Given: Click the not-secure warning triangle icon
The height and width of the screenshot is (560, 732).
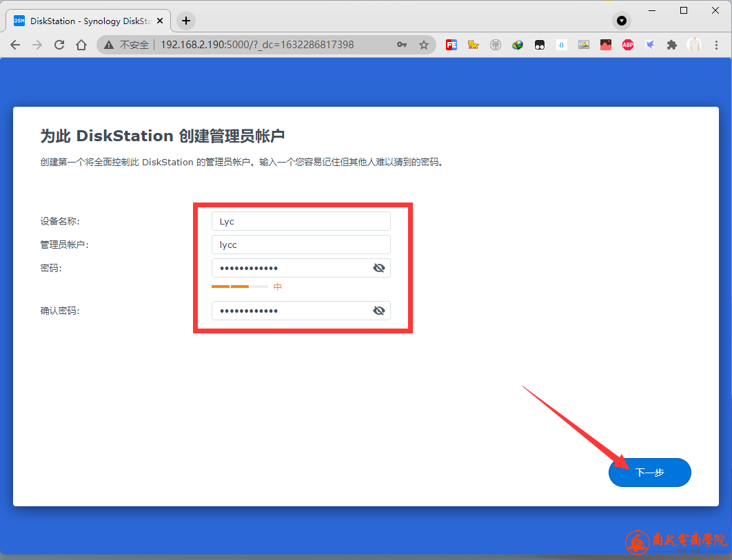Looking at the screenshot, I should point(109,45).
